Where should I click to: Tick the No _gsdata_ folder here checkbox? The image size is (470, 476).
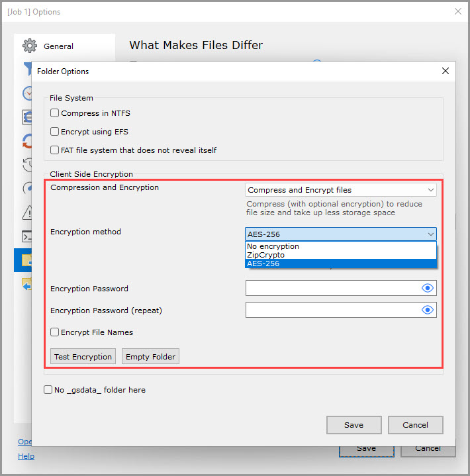[48, 390]
